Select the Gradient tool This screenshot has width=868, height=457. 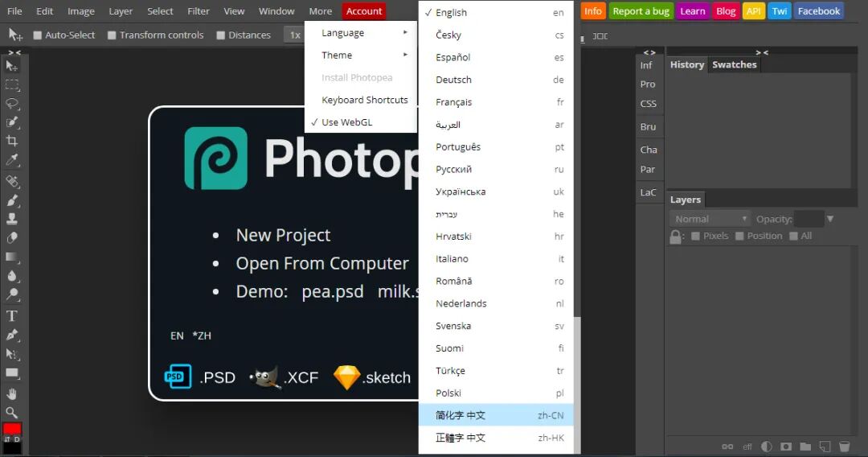pyautogui.click(x=11, y=257)
